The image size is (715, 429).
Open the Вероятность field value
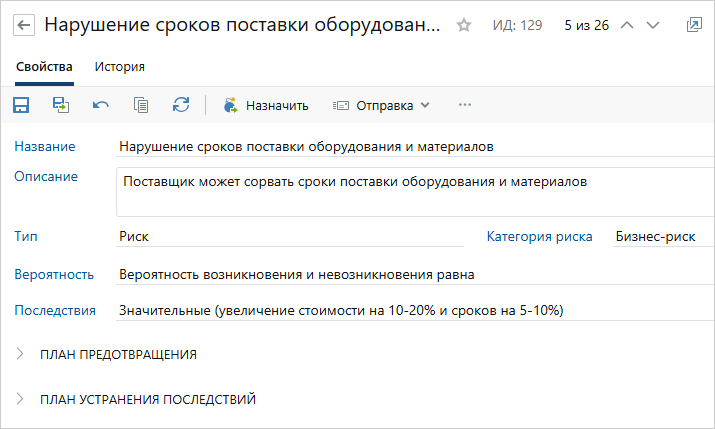pos(415,274)
